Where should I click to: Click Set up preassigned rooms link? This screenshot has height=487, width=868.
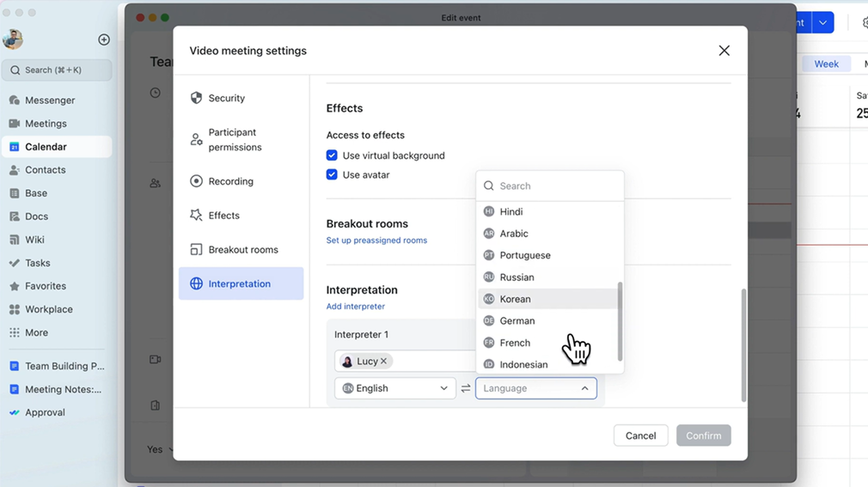click(376, 240)
